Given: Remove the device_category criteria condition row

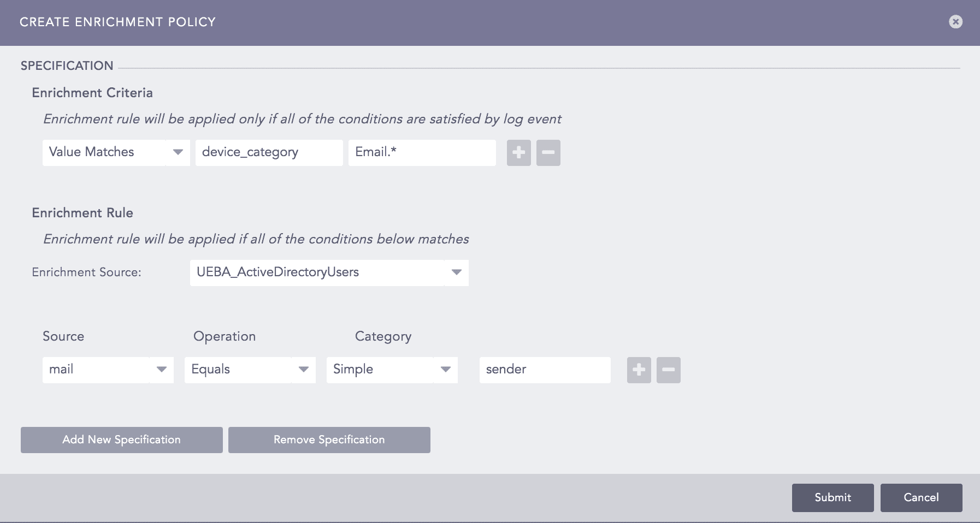Looking at the screenshot, I should pyautogui.click(x=548, y=153).
